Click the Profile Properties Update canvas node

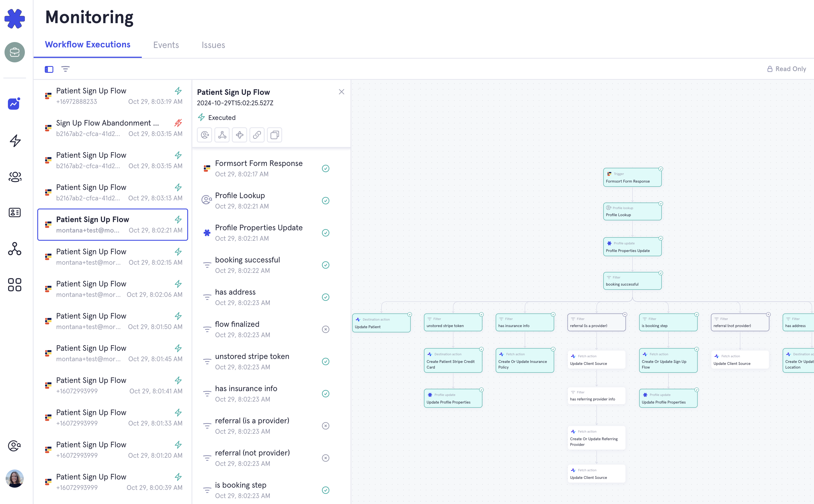[x=632, y=247]
